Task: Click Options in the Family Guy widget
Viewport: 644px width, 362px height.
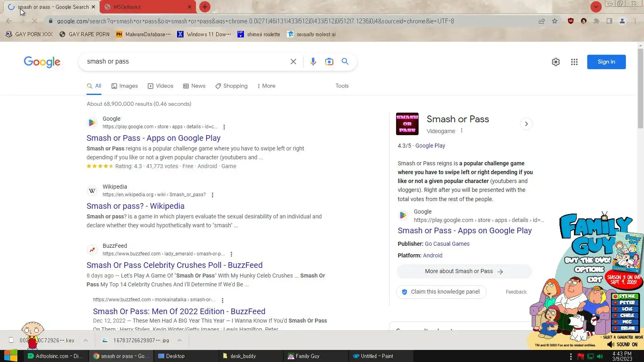Action: 590,269
